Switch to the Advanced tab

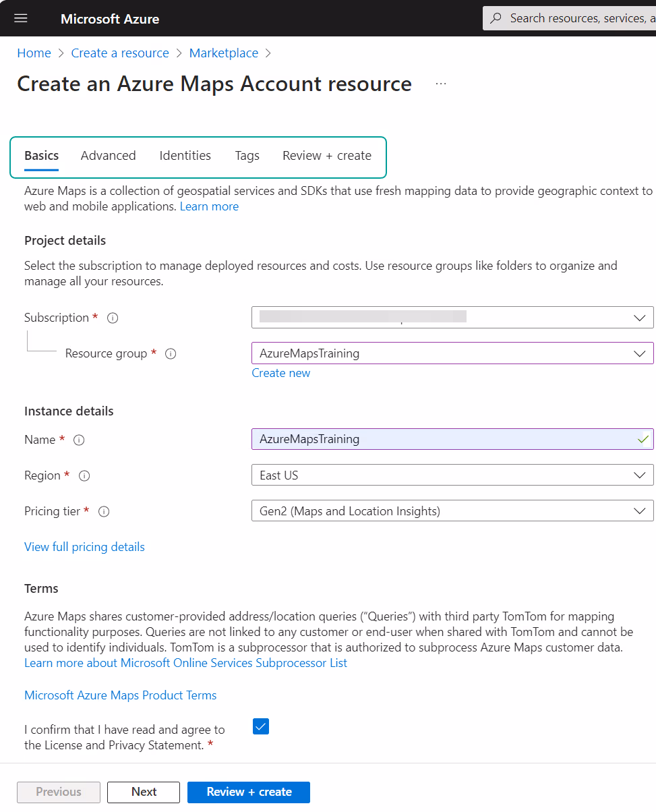pyautogui.click(x=108, y=156)
